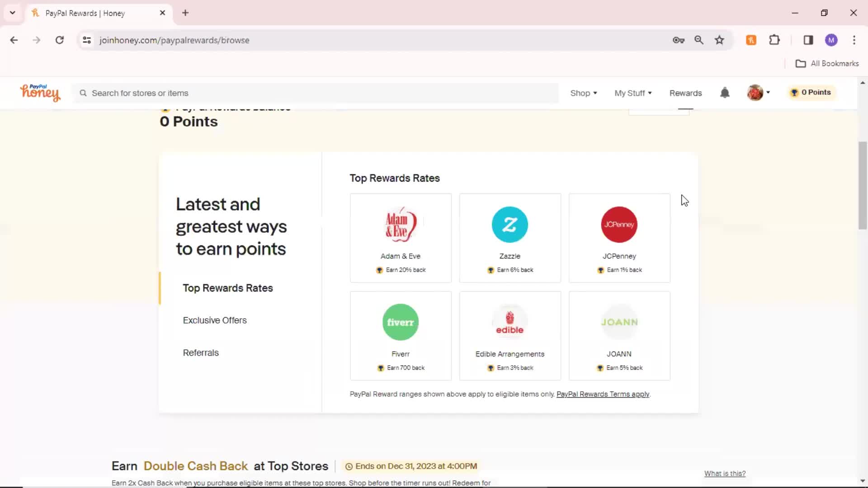The height and width of the screenshot is (488, 868).
Task: Click Earn 700 back under Fiverr
Action: point(401,368)
